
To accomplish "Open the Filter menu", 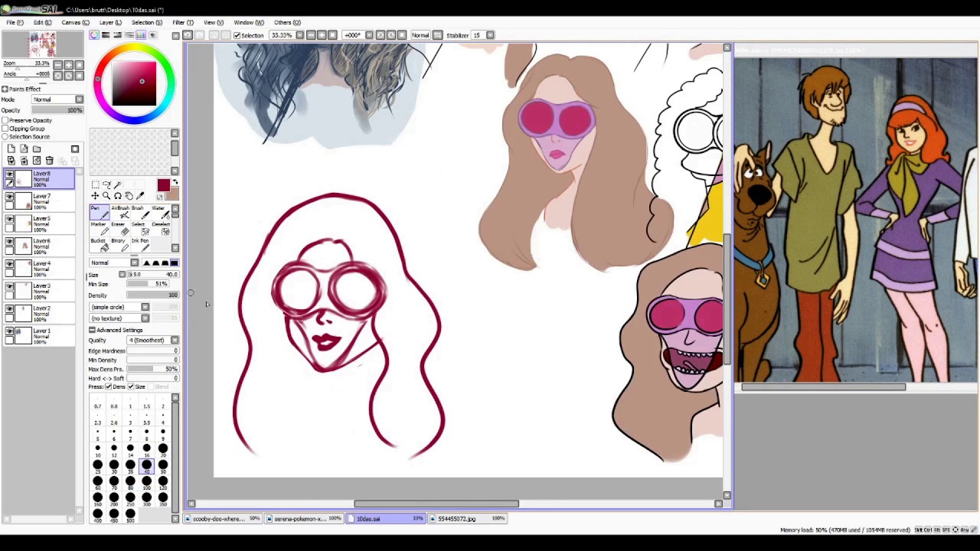I will tap(183, 22).
